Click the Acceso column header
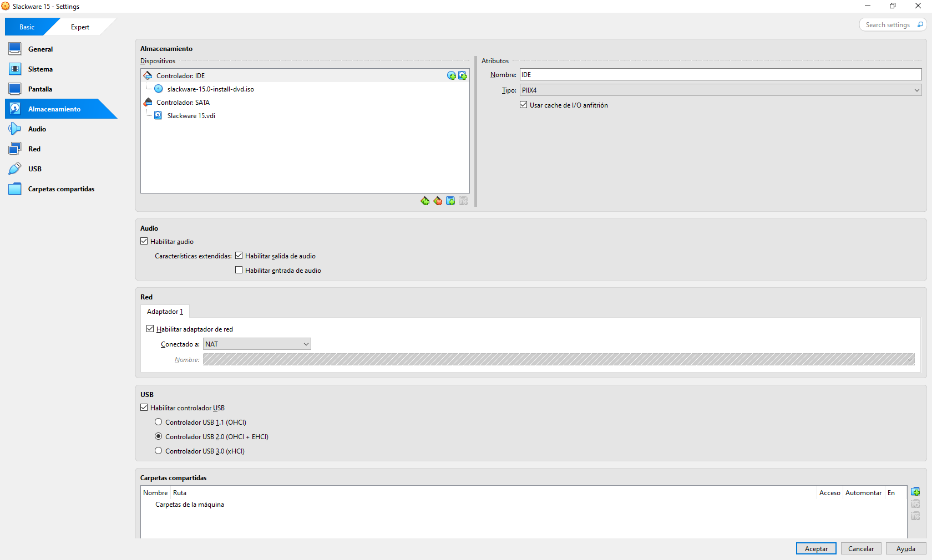932x560 pixels. [830, 492]
